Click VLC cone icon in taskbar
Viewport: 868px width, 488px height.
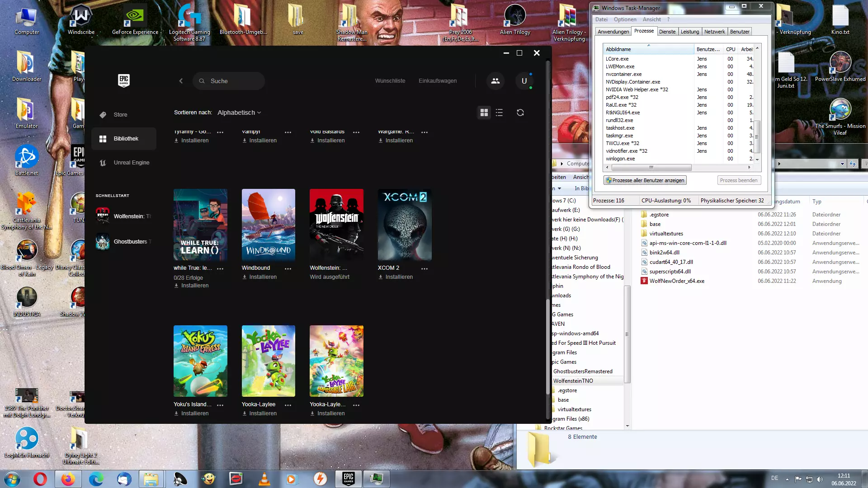coord(264,479)
